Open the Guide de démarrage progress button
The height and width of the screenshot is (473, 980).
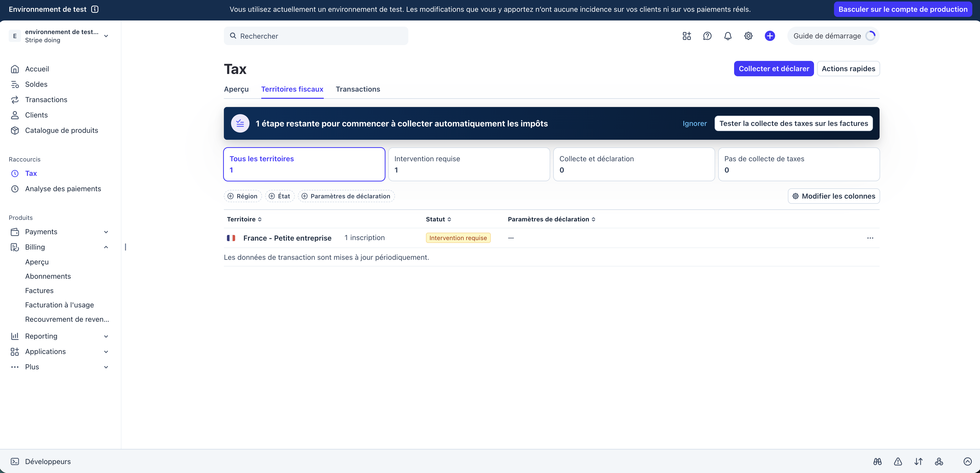(833, 36)
